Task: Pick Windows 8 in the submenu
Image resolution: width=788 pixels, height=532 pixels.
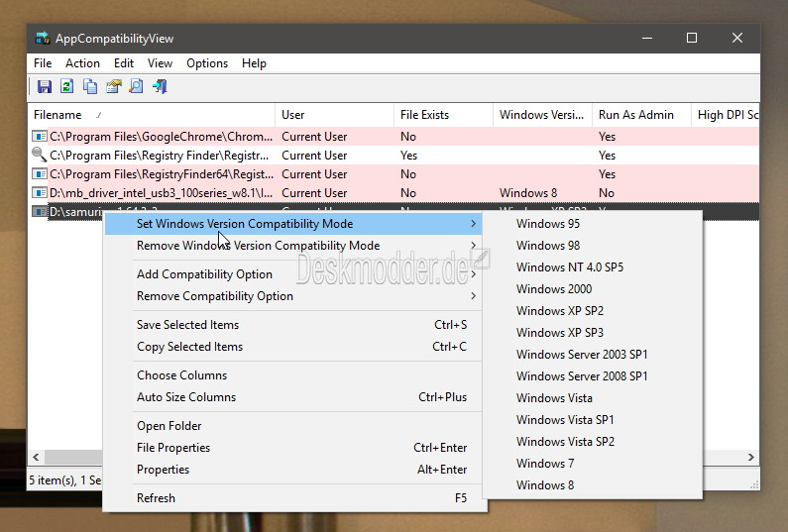Action: (592, 485)
